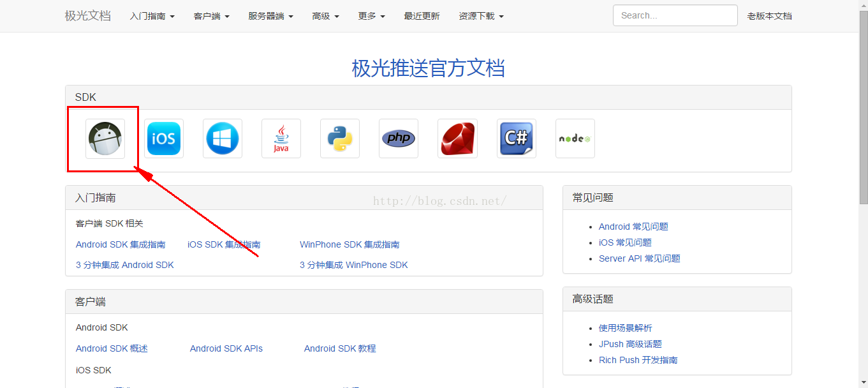Open iOS 常见问题 link
The image size is (868, 388).
pos(625,243)
